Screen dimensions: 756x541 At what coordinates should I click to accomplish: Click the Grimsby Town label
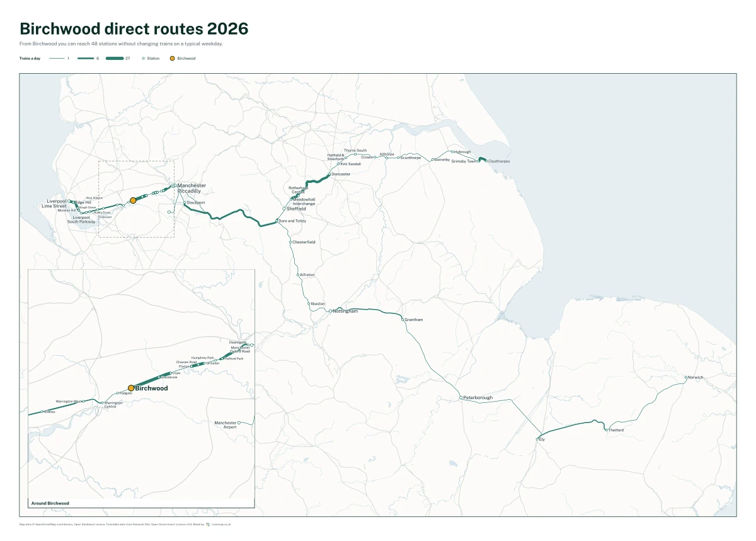pos(464,161)
